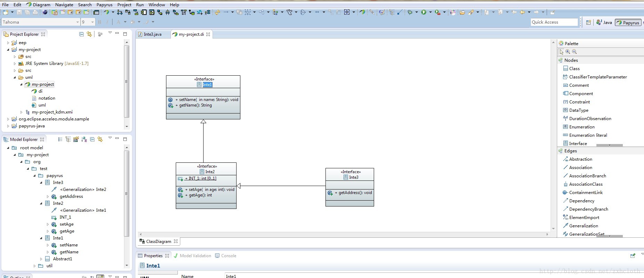Viewport: 644px width, 278px height.
Task: Switch to Papyrus perspective
Action: [628, 22]
